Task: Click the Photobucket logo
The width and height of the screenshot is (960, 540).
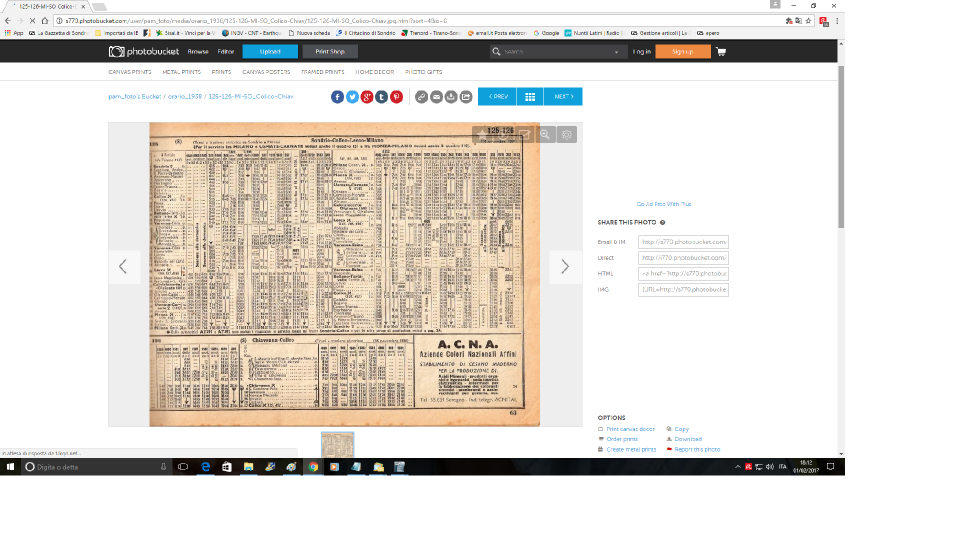Action: [144, 51]
